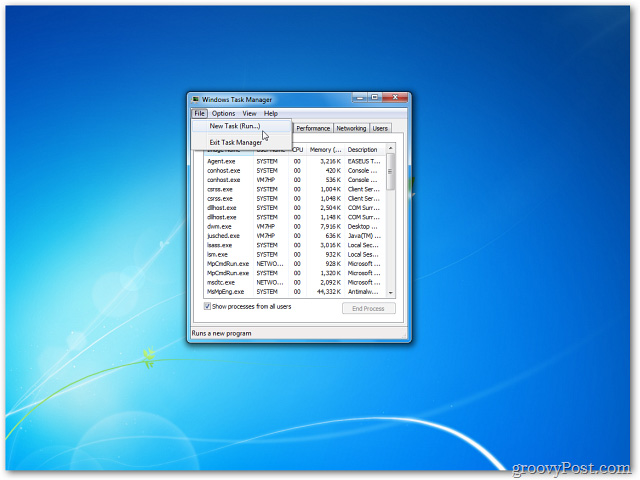This screenshot has width=640, height=480.
Task: Select conhost.exe process using 420 K
Action: pyautogui.click(x=295, y=171)
